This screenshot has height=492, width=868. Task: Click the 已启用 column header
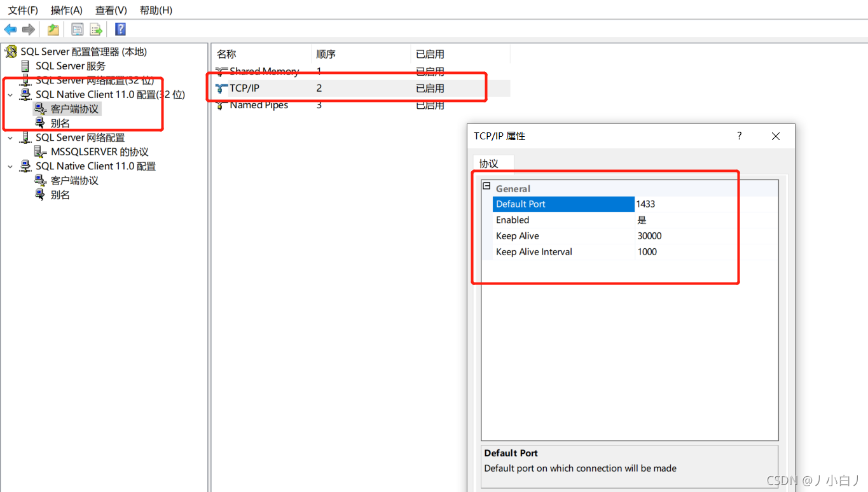pyautogui.click(x=460, y=54)
